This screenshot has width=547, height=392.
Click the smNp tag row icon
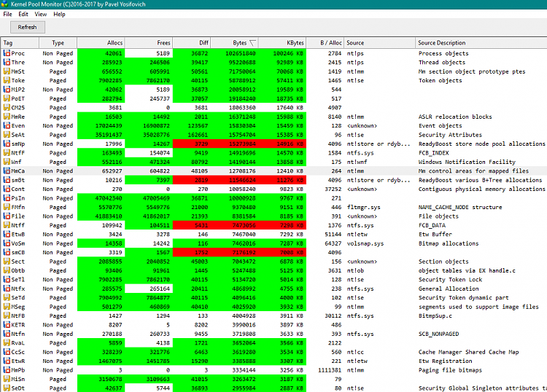coord(7,144)
